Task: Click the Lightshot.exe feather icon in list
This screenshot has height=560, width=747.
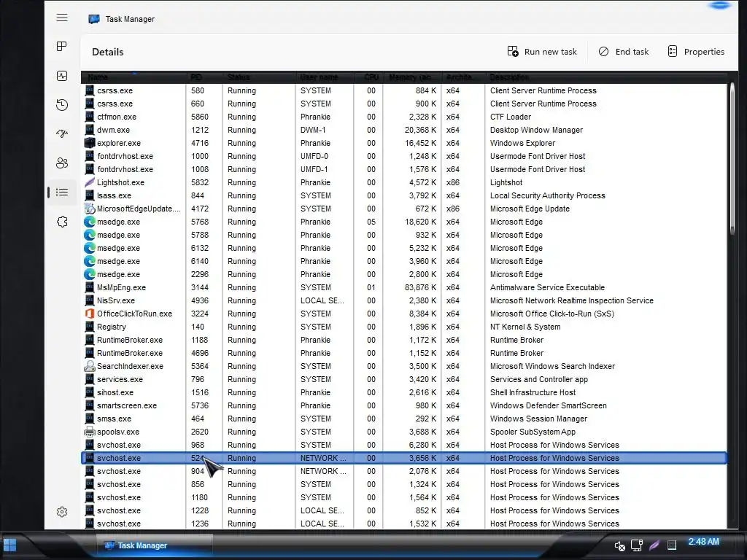Action: pyautogui.click(x=90, y=182)
